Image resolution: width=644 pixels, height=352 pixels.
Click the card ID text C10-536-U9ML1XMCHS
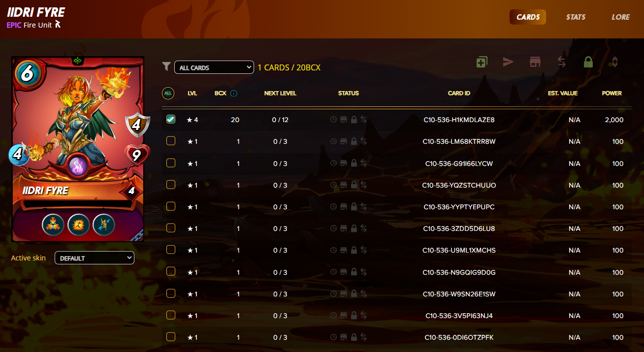[459, 250]
